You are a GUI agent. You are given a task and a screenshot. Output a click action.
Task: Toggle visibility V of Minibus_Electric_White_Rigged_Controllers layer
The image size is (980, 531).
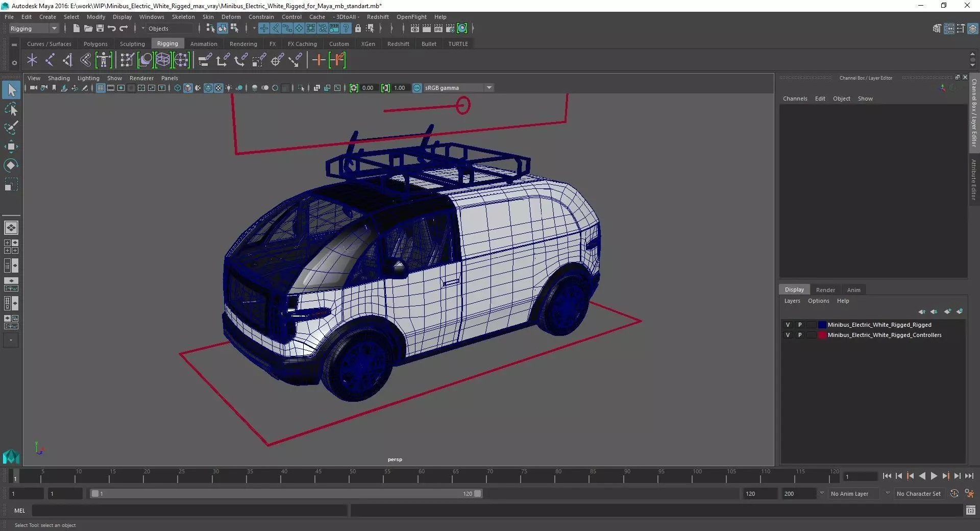click(788, 335)
